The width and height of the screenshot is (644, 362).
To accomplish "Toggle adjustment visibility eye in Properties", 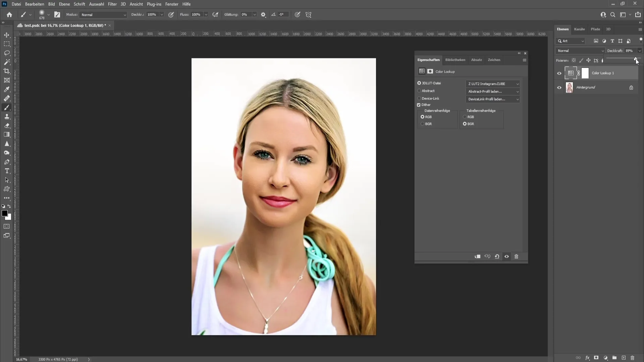I will click(507, 256).
